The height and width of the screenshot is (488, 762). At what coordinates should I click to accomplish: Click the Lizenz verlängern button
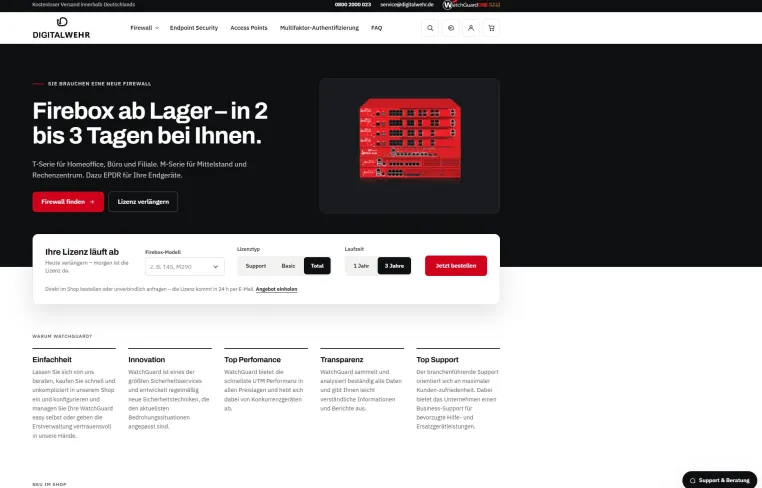pyautogui.click(x=143, y=202)
